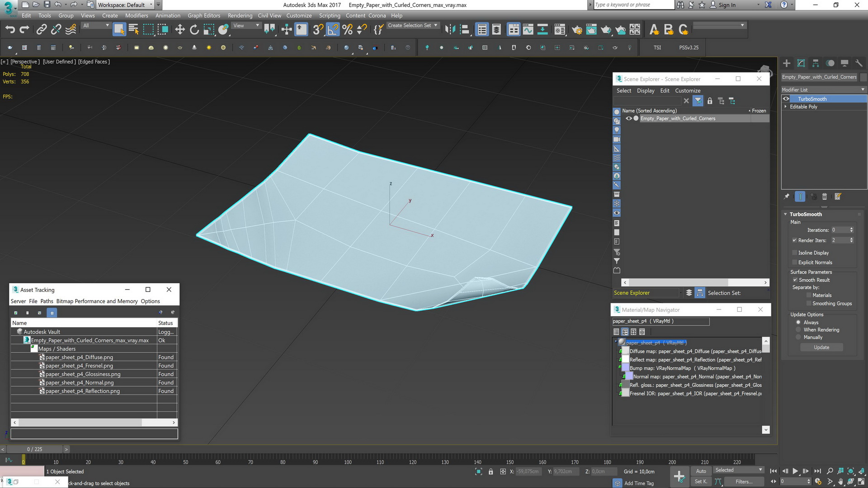868x488 pixels.
Task: Enable Separate by Materials checkbox
Action: click(x=809, y=296)
